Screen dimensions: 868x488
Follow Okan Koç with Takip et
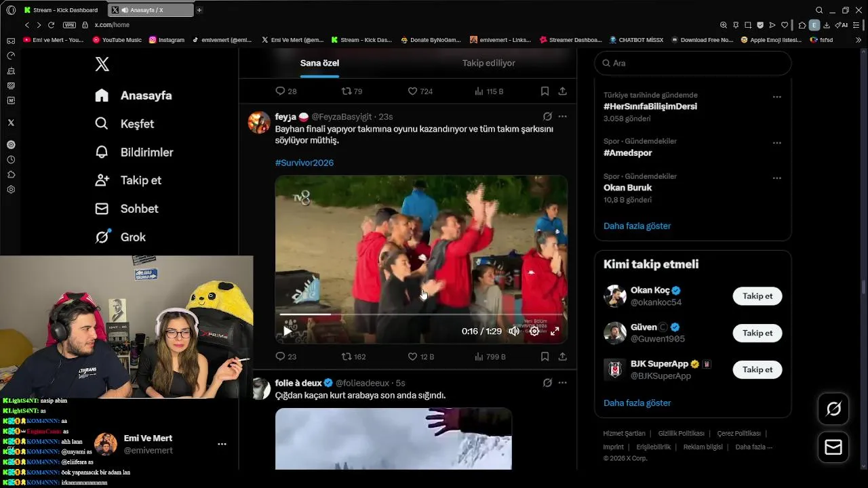757,296
